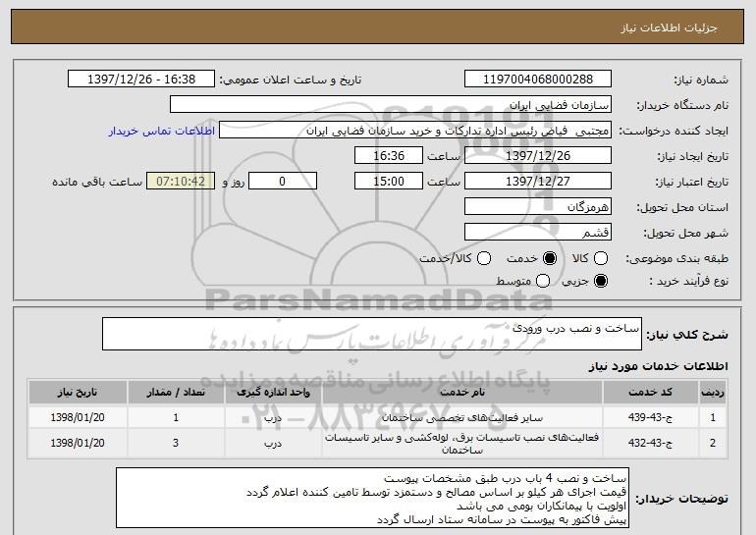756x535 pixels.
Task: Click the need date 1398/01/20 in row 1
Action: [78, 417]
